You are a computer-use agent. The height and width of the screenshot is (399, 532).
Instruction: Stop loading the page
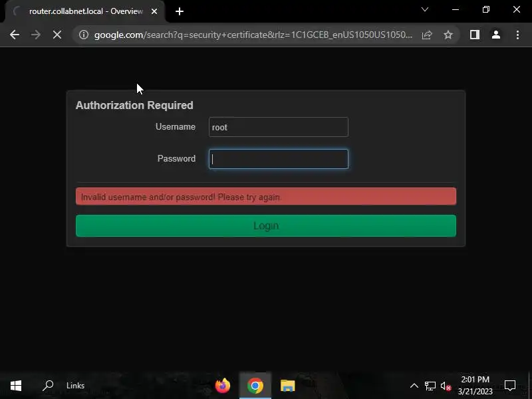[x=57, y=35]
